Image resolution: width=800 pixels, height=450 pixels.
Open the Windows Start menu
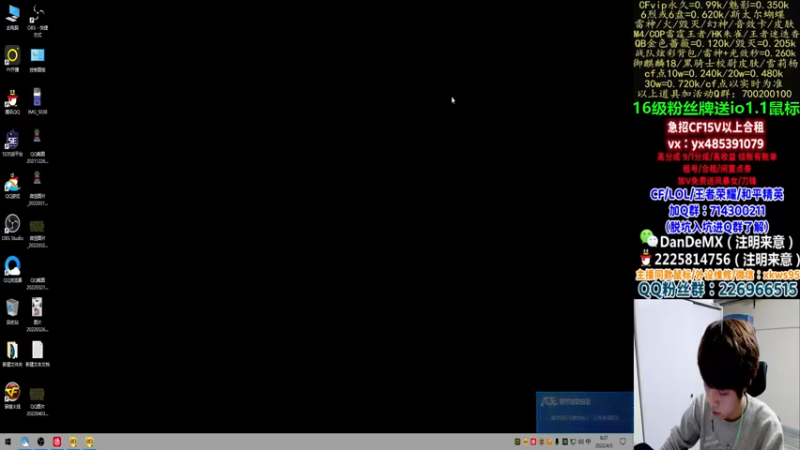[8, 442]
